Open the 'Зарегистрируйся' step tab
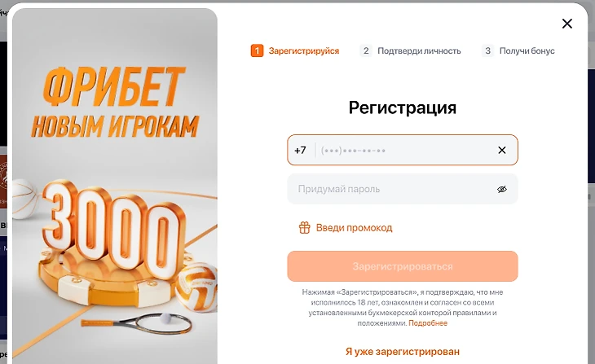 (303, 50)
